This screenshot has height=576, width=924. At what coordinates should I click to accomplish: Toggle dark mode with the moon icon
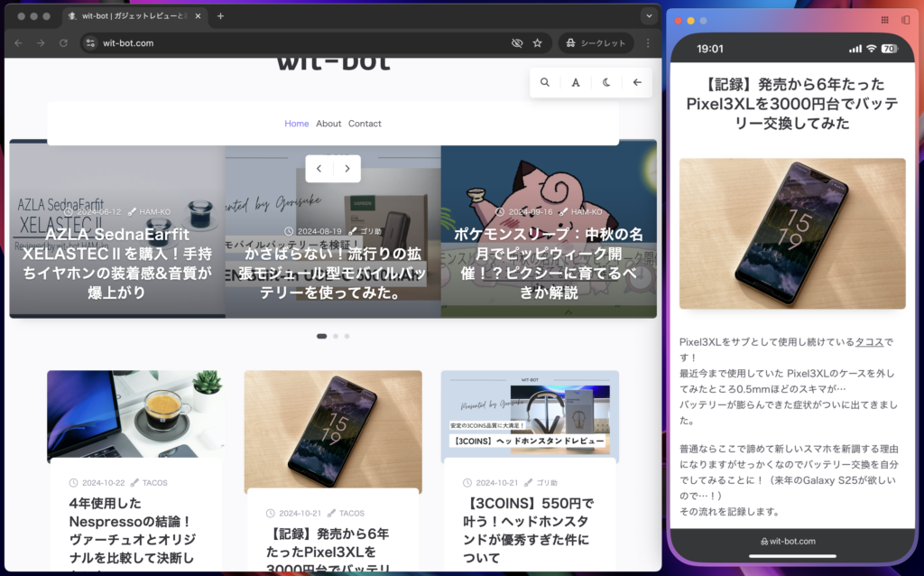pos(606,82)
